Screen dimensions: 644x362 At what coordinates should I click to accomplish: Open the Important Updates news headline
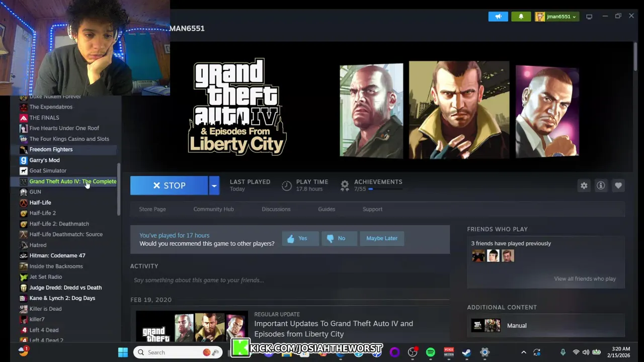click(x=334, y=329)
